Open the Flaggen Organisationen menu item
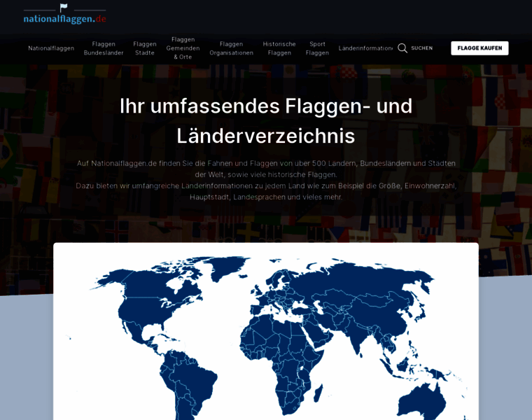 [x=232, y=48]
